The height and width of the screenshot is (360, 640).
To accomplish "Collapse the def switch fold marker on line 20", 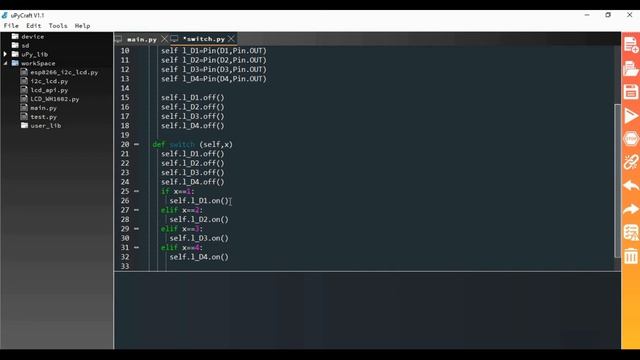I will [x=136, y=144].
